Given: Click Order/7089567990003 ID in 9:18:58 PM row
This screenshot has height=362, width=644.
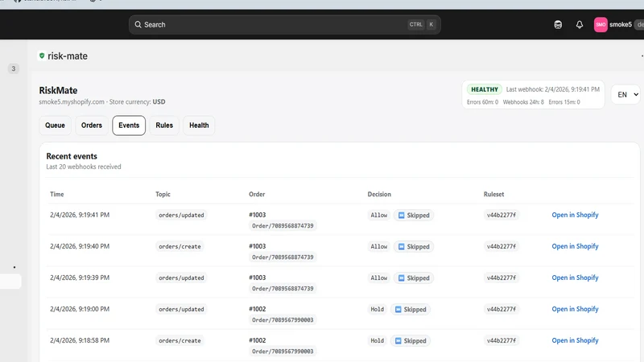Looking at the screenshot, I should coord(283,352).
